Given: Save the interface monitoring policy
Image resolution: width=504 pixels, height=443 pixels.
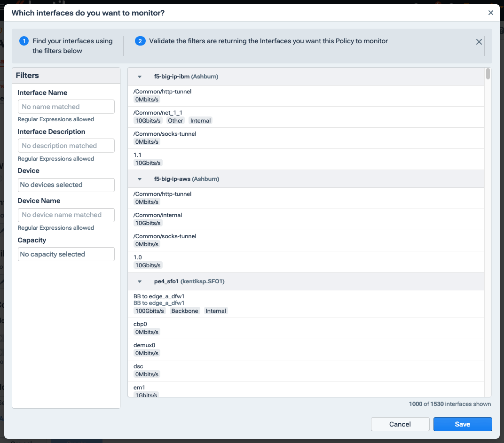Looking at the screenshot, I should pos(463,424).
